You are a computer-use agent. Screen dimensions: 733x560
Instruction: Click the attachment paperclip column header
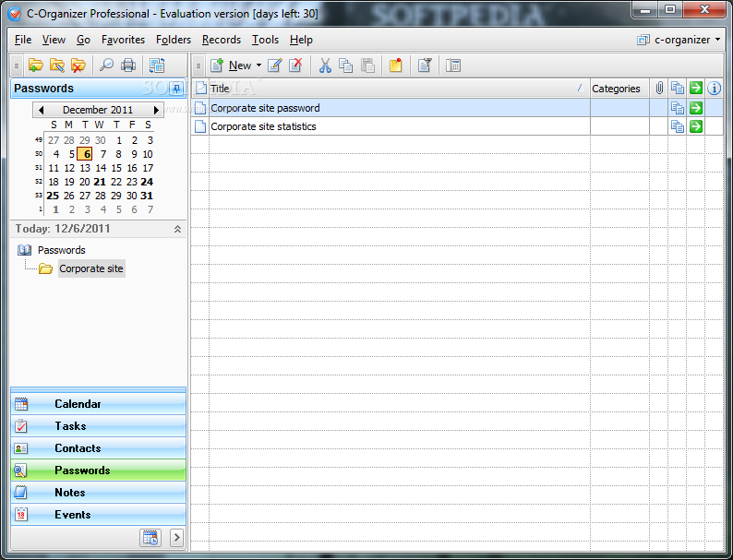pos(658,88)
